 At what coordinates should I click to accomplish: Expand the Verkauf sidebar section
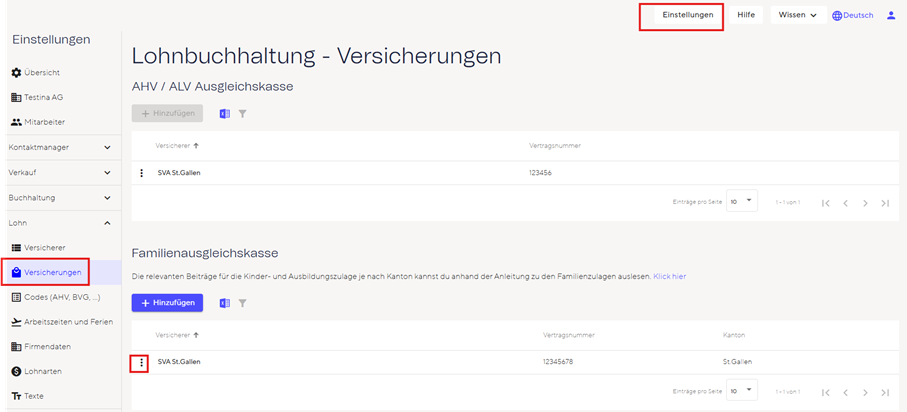point(107,172)
